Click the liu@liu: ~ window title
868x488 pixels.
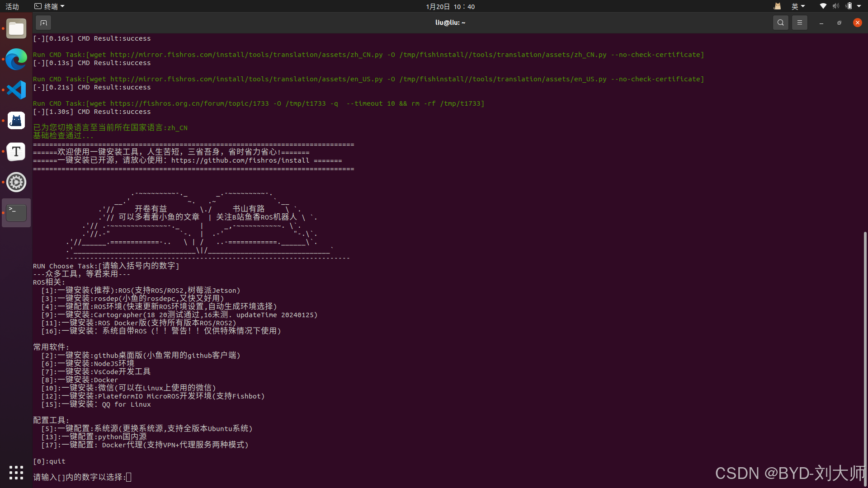450,23
